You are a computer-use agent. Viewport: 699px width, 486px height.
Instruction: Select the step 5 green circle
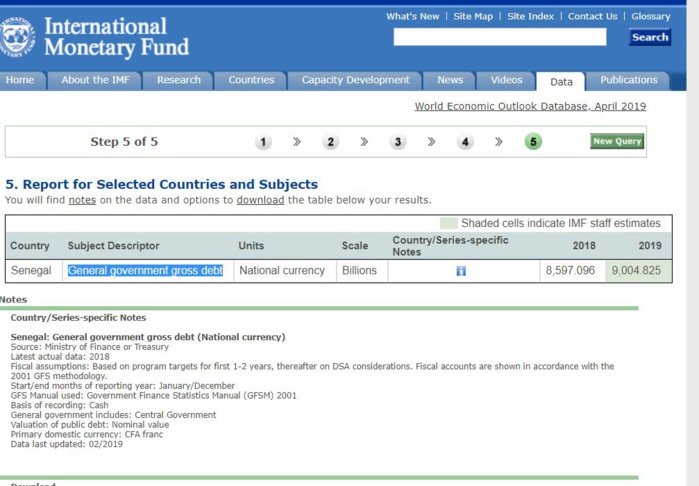[x=533, y=142]
